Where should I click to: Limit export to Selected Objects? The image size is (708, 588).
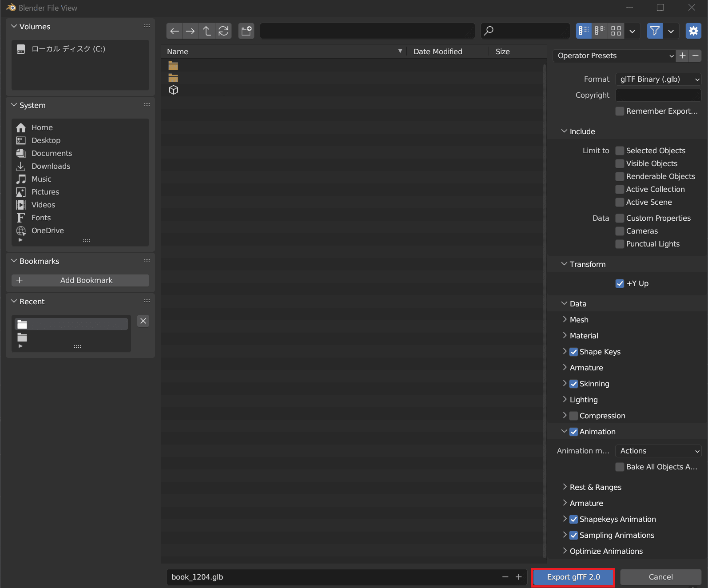coord(620,151)
